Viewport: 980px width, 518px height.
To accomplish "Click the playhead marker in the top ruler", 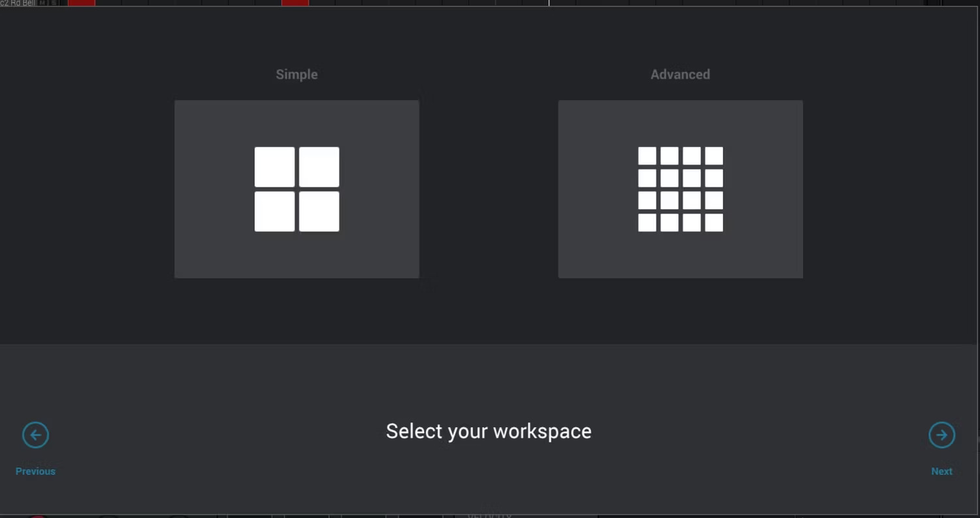I will click(549, 3).
